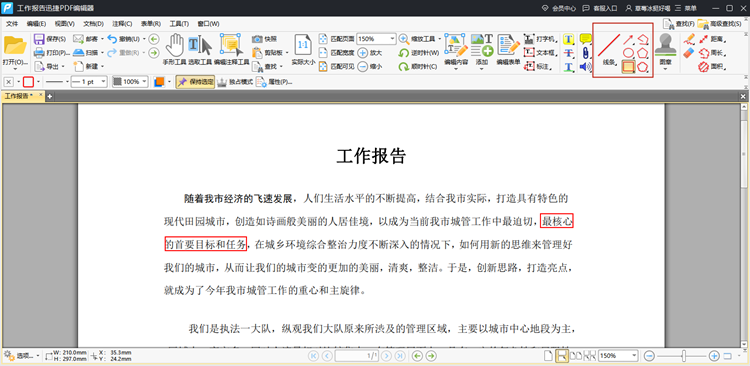Expand the Edit Content (编辑内容) dropdown arrow

[455, 69]
